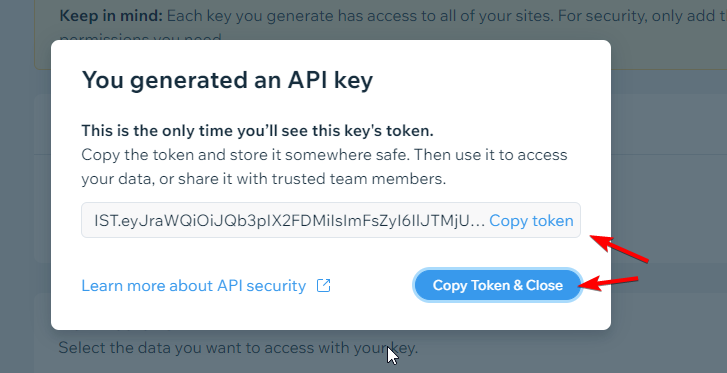Click the bold 'Keep in mind:' label

click(x=111, y=16)
